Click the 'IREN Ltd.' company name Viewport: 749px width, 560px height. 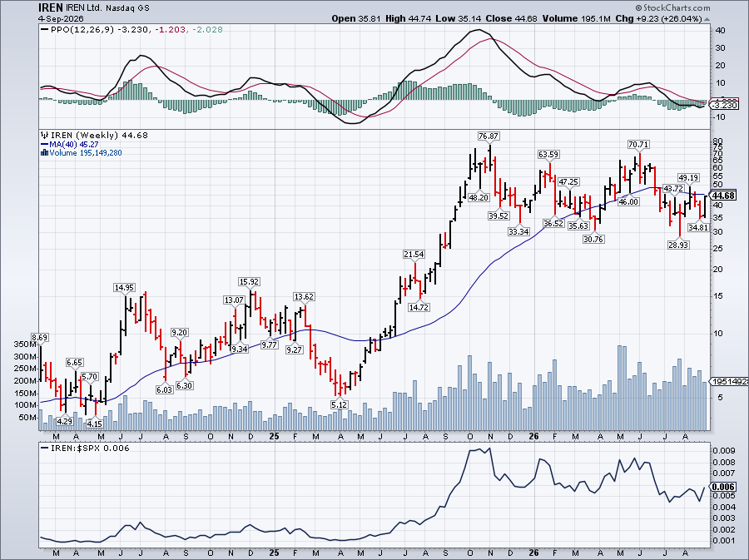tap(82, 8)
